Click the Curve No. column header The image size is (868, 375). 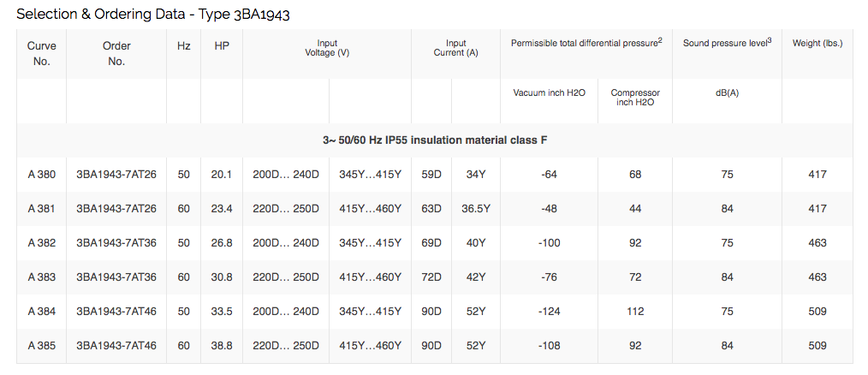41,52
